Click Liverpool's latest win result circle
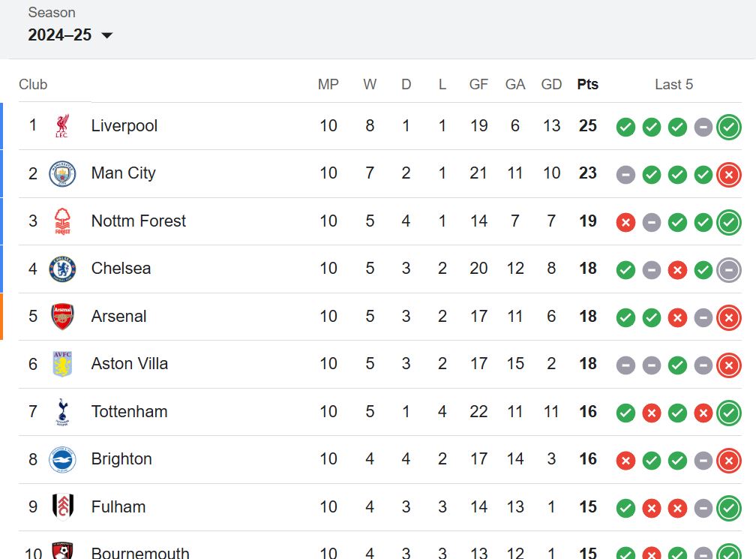The width and height of the screenshot is (756, 559). [728, 128]
